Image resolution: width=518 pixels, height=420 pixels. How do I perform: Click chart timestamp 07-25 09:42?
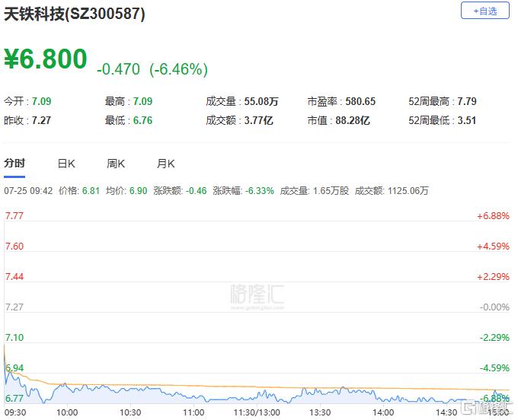[x=28, y=191]
